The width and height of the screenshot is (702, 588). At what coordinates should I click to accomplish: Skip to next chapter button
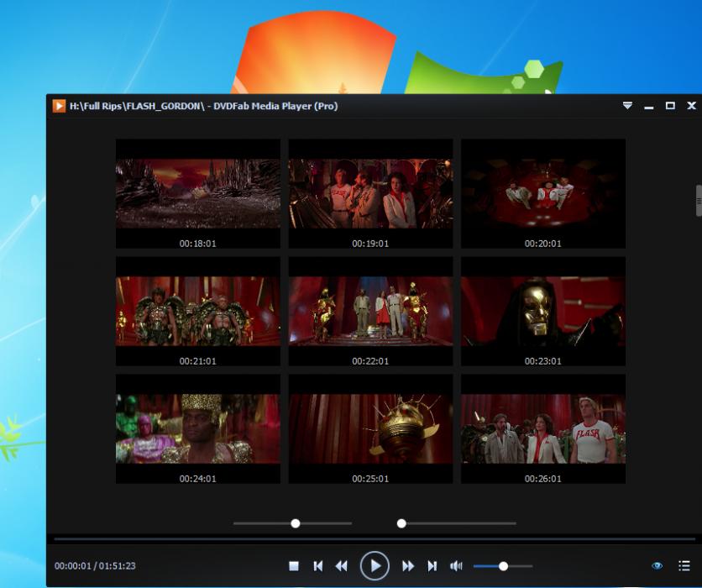point(432,566)
